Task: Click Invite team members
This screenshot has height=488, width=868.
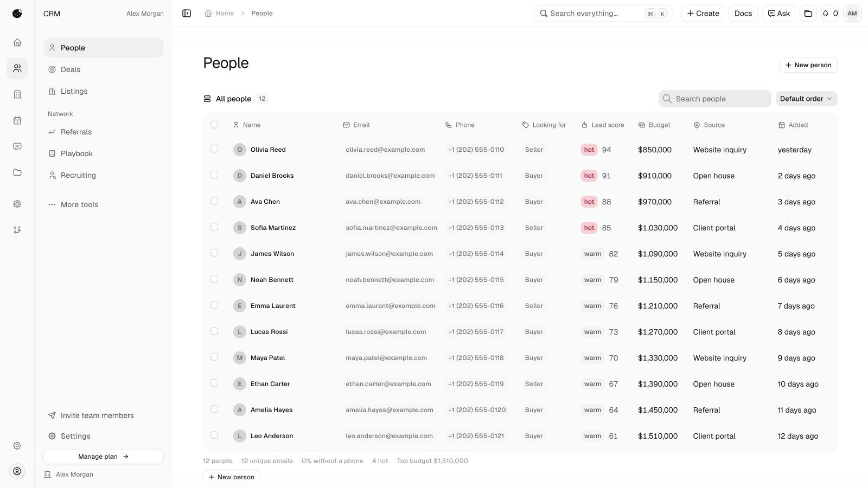Action: (104, 415)
